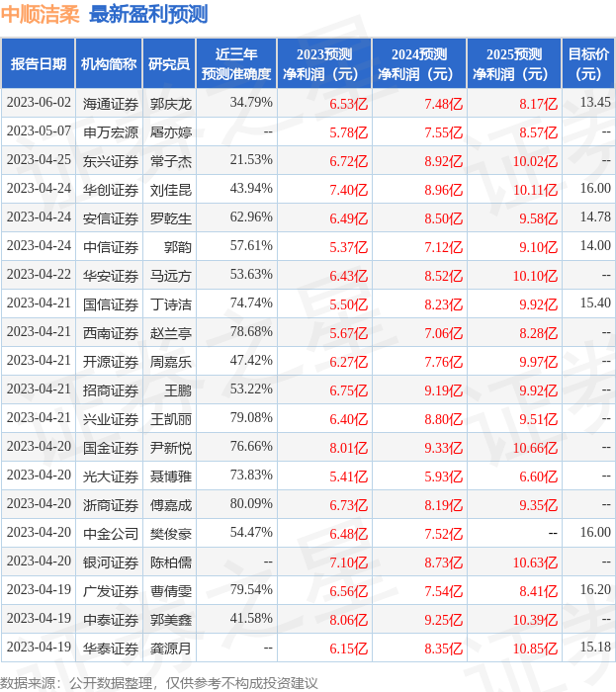Click the analyst name 丁诗洁

click(x=171, y=304)
